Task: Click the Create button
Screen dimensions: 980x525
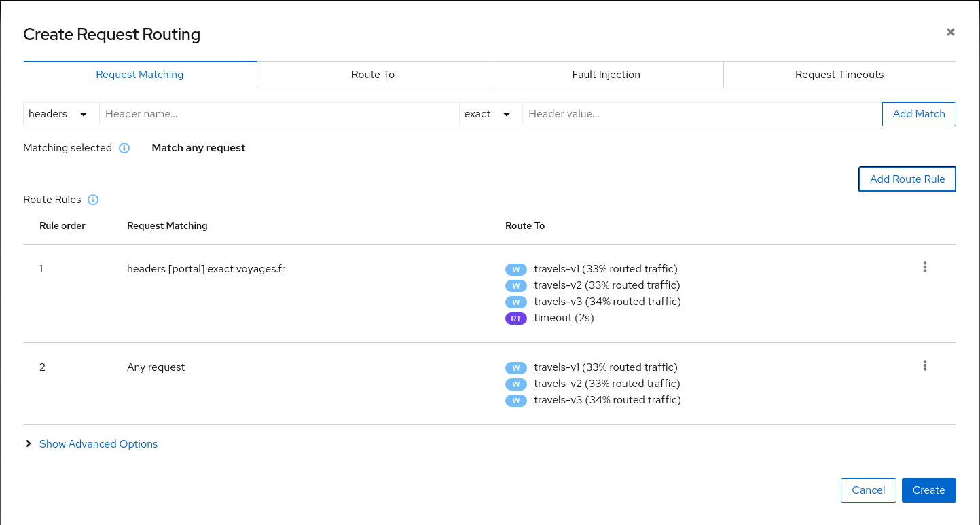Action: tap(928, 490)
